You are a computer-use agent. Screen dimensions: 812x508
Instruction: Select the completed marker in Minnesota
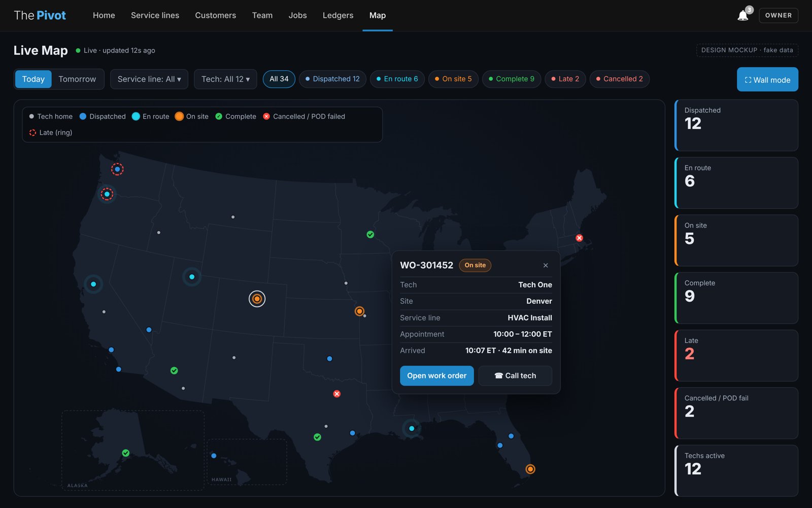pyautogui.click(x=370, y=234)
